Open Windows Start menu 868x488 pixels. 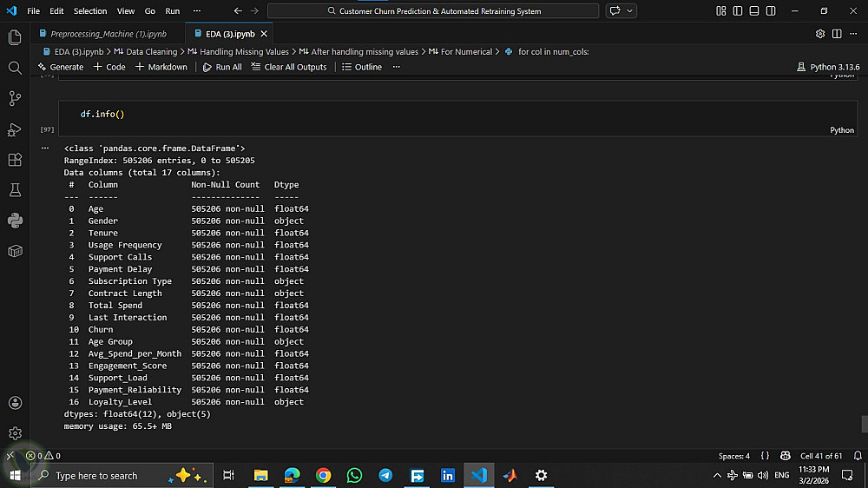pyautogui.click(x=15, y=475)
